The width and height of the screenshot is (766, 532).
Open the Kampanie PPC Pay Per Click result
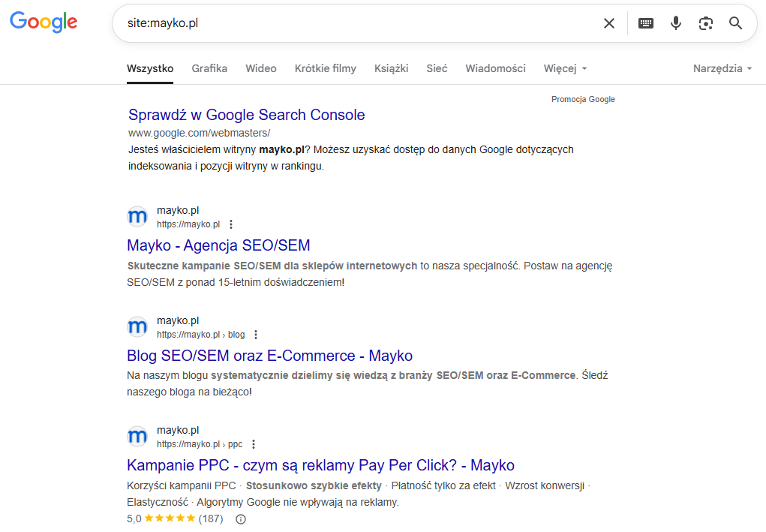[320, 465]
